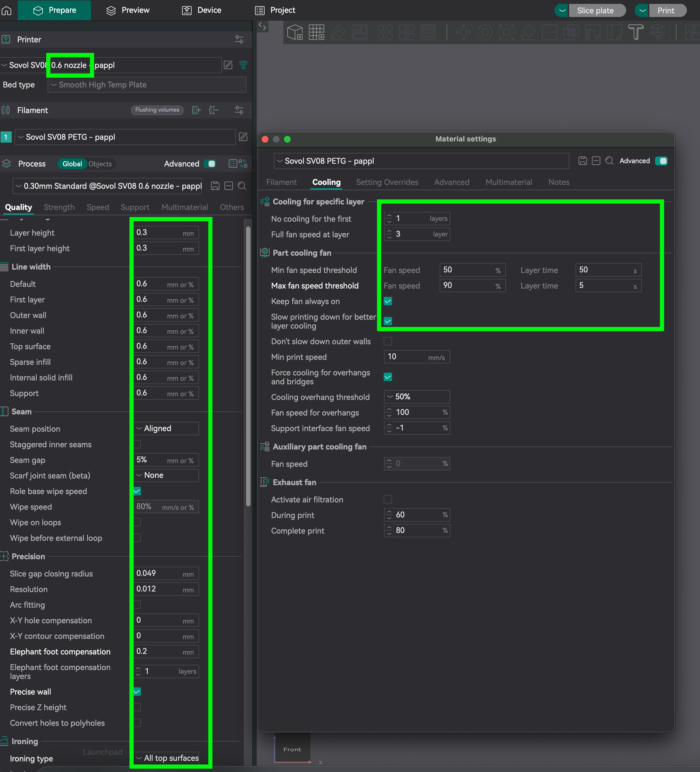Save material preset in Material settings dialog
The height and width of the screenshot is (772, 700).
(x=582, y=161)
